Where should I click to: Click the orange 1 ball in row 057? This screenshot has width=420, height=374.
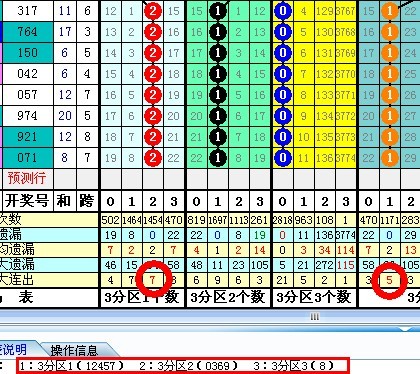[389, 95]
